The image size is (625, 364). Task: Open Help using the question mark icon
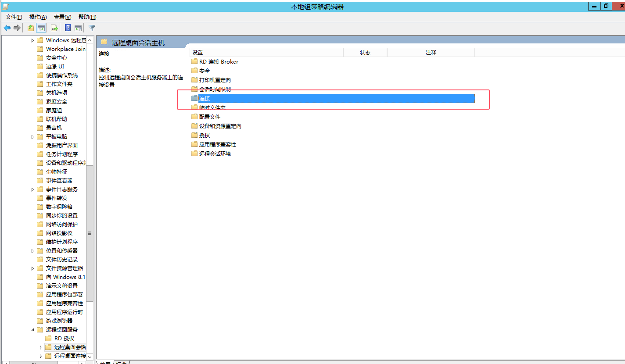[67, 28]
